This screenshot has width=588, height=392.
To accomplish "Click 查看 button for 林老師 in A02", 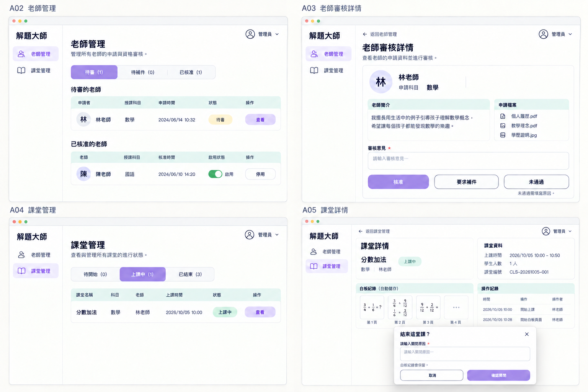I will [260, 119].
